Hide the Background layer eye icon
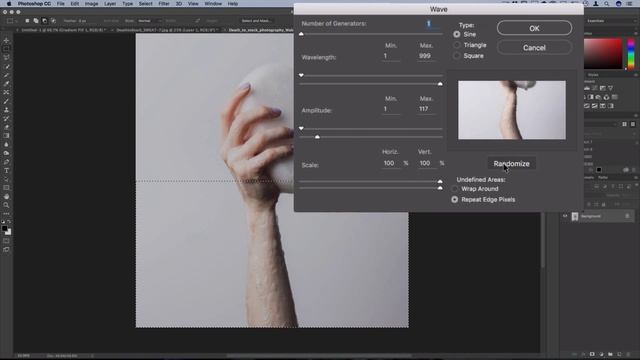Viewport: 640px width, 360px height. pyautogui.click(x=565, y=216)
